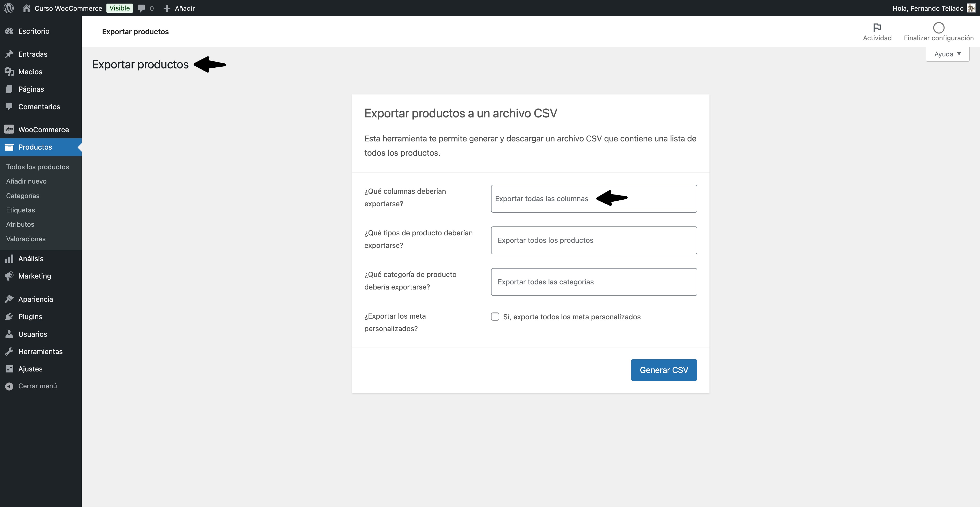Screen dimensions: 980x507
Task: Open the Categorías submenu item
Action: [x=23, y=196]
